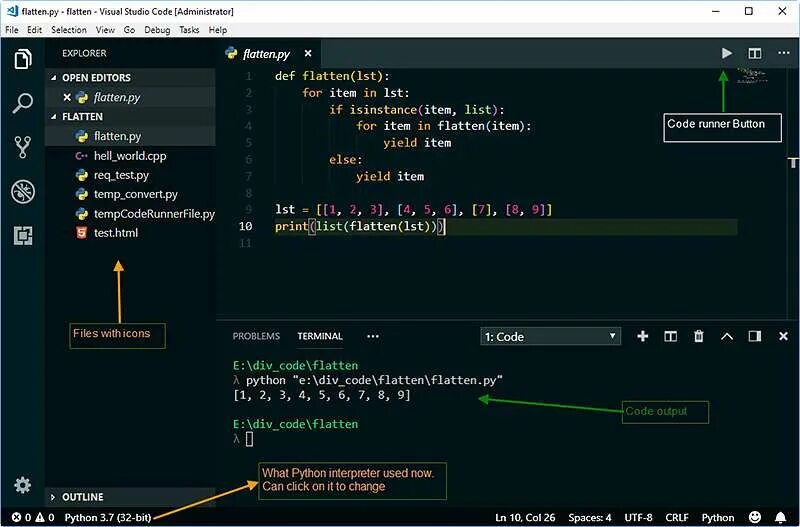Switch to the TERMINAL panel tab
This screenshot has height=527, width=800.
320,336
